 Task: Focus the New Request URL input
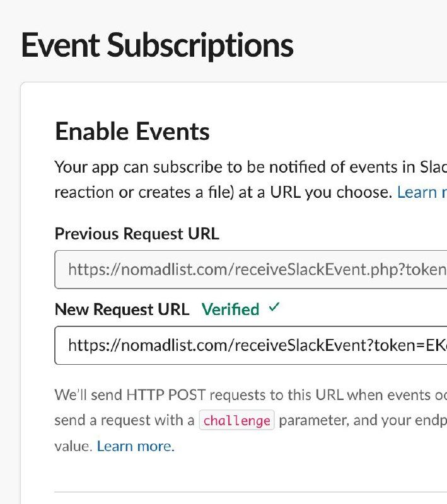pos(251,345)
